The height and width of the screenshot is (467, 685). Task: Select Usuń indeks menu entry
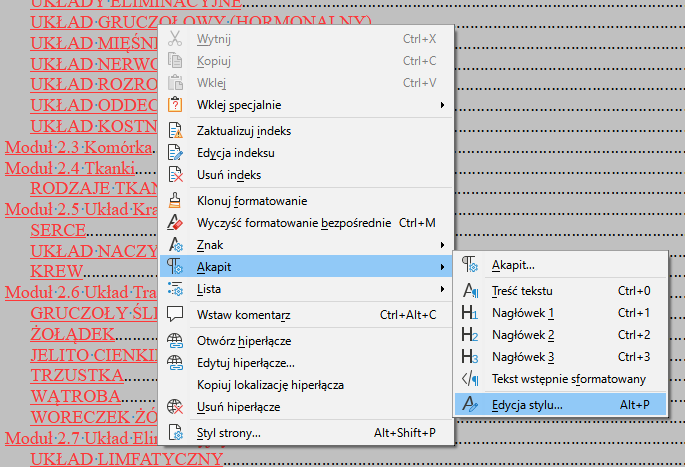[306, 175]
